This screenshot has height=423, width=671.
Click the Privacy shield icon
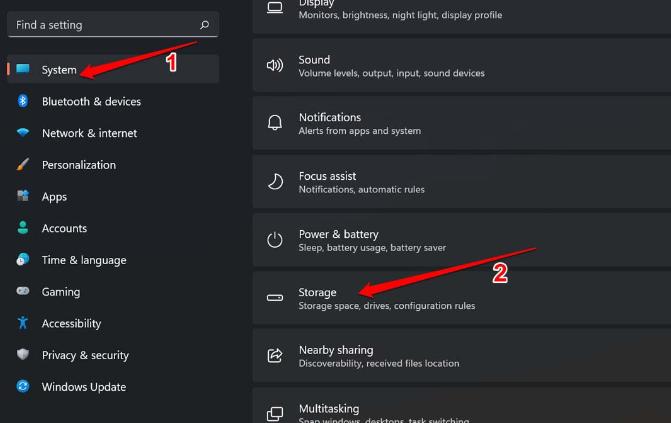click(23, 354)
